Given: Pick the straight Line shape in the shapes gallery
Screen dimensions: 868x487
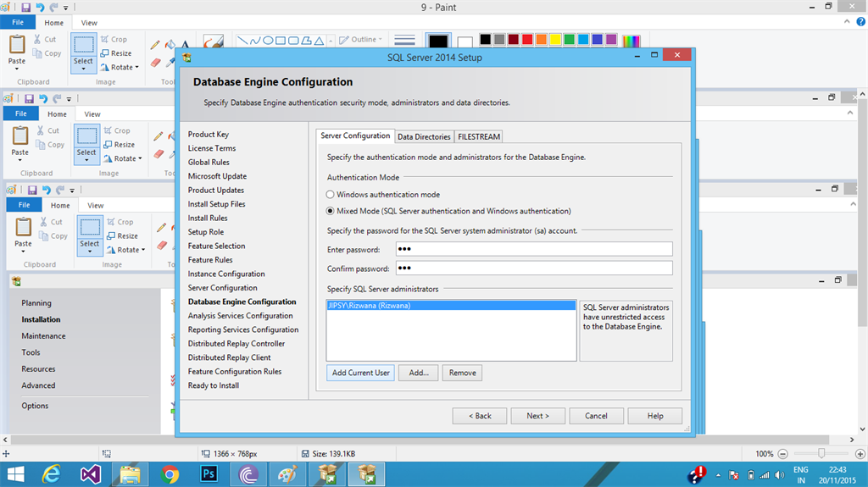Looking at the screenshot, I should [242, 41].
